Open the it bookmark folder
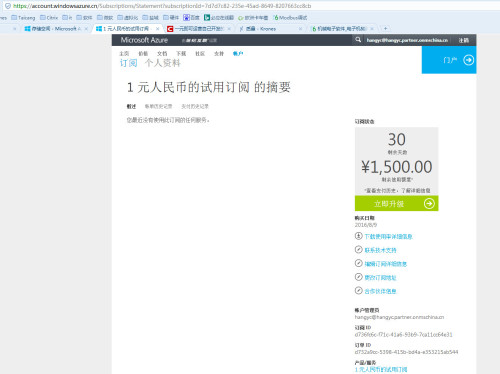 pos(67,18)
